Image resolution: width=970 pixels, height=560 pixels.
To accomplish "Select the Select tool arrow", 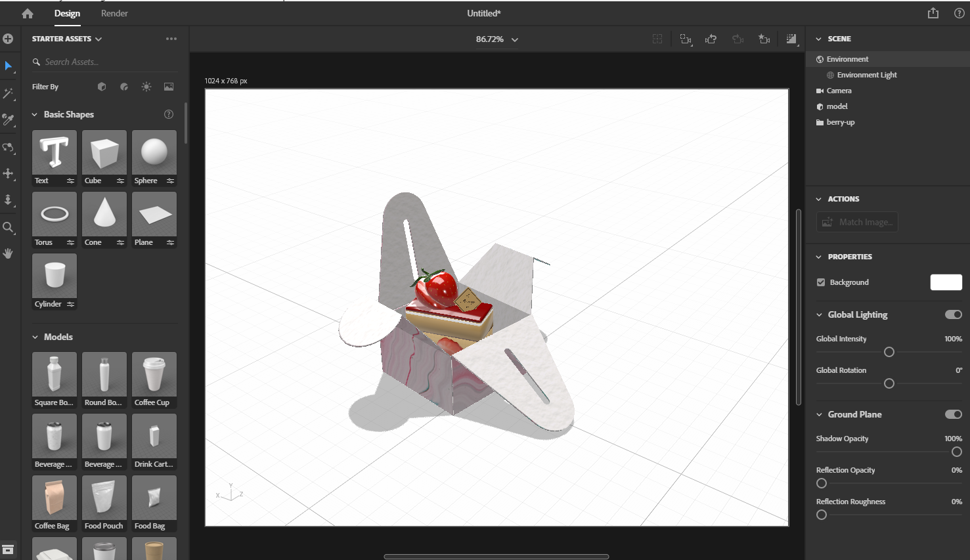I will (9, 66).
